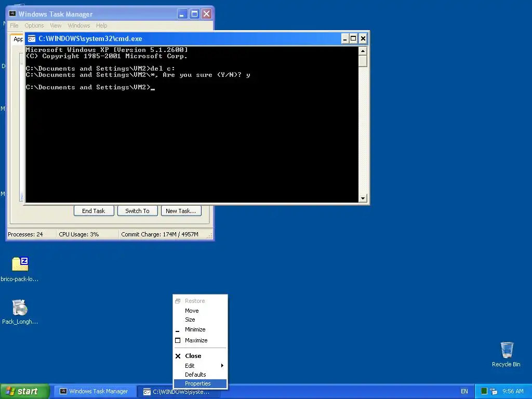Choose Defaults in the context menu
This screenshot has width=532, height=399.
point(200,375)
